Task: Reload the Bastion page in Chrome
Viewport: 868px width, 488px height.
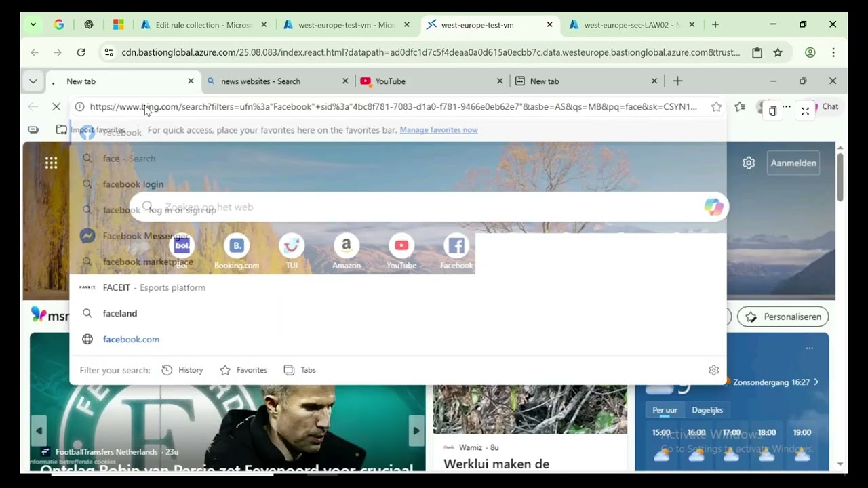Action: click(x=81, y=52)
